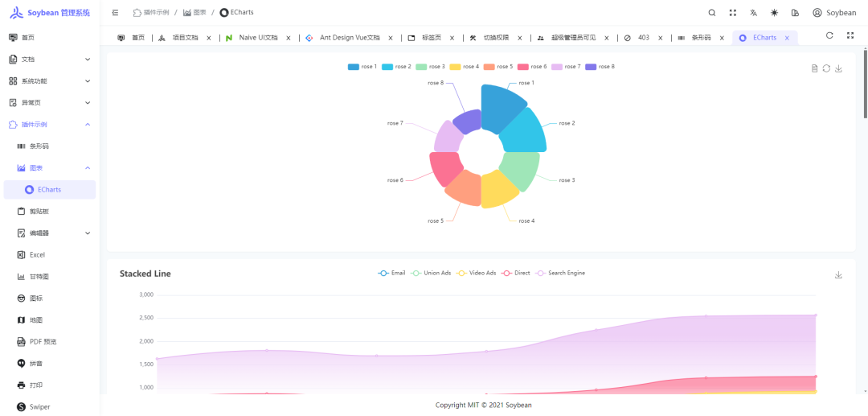Switch to the Naive UI文档 tab
Screen dimensions: 868x416
pos(258,38)
